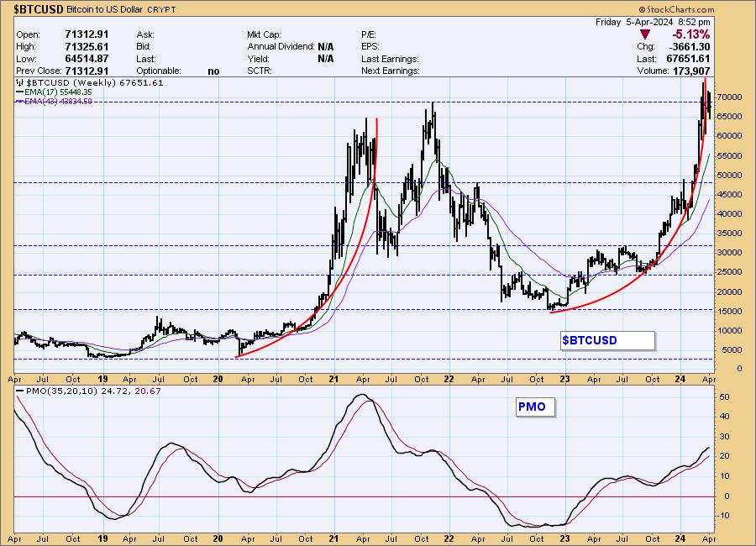This screenshot has width=756, height=546.
Task: Click the Open value 71312.91
Action: [87, 34]
